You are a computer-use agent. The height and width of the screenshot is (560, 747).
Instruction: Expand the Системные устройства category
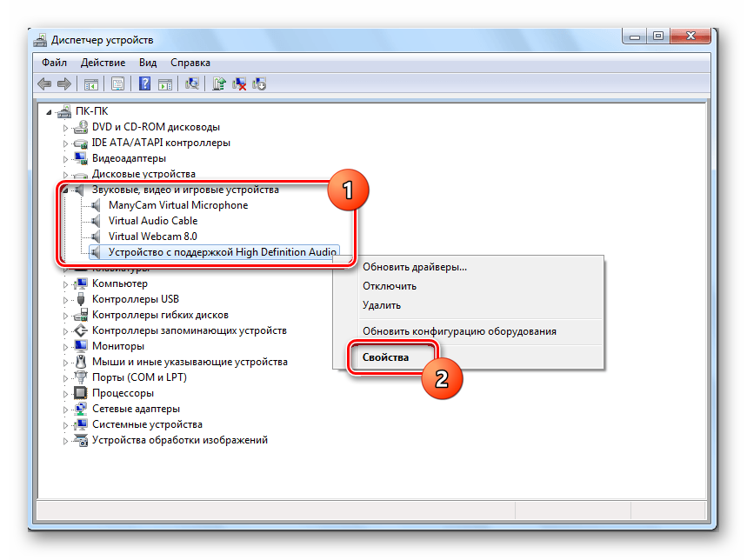click(66, 425)
